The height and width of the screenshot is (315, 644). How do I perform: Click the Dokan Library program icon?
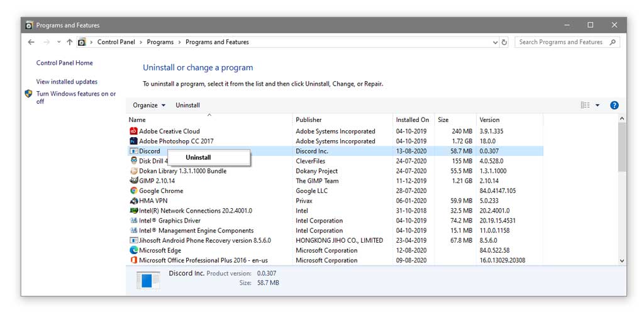pyautogui.click(x=133, y=171)
